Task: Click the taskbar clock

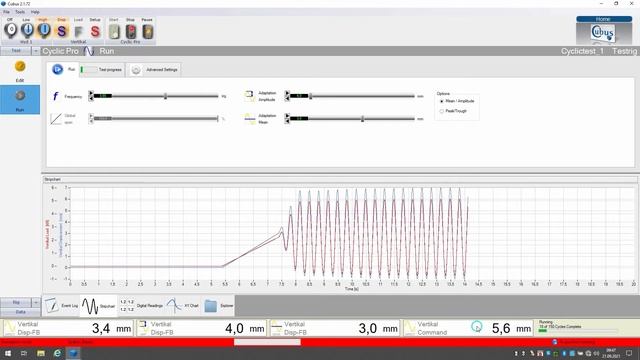Action: (x=611, y=353)
